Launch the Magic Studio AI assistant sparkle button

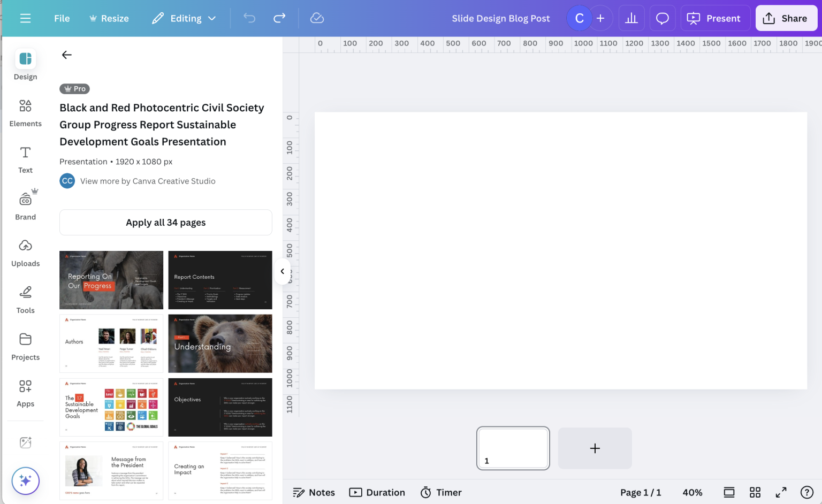25,480
